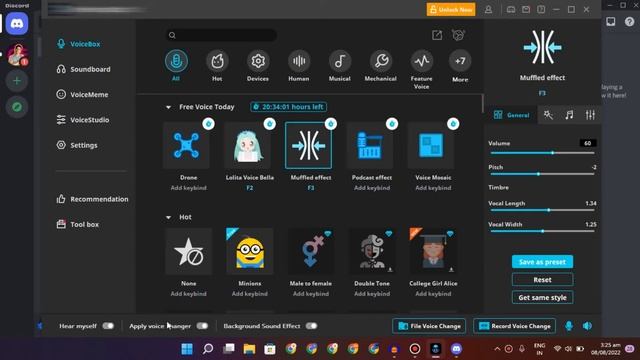The height and width of the screenshot is (360, 640).
Task: Open the Musical voice category
Action: pos(340,61)
